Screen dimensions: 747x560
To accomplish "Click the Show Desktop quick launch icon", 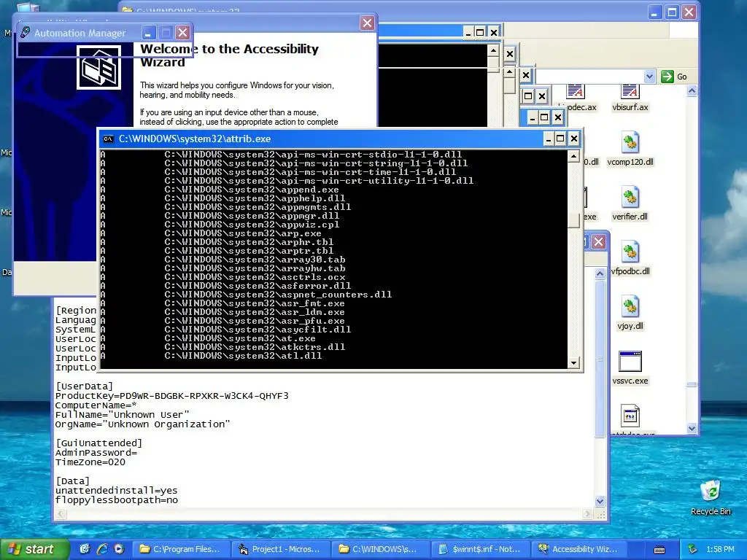I will [x=85, y=549].
